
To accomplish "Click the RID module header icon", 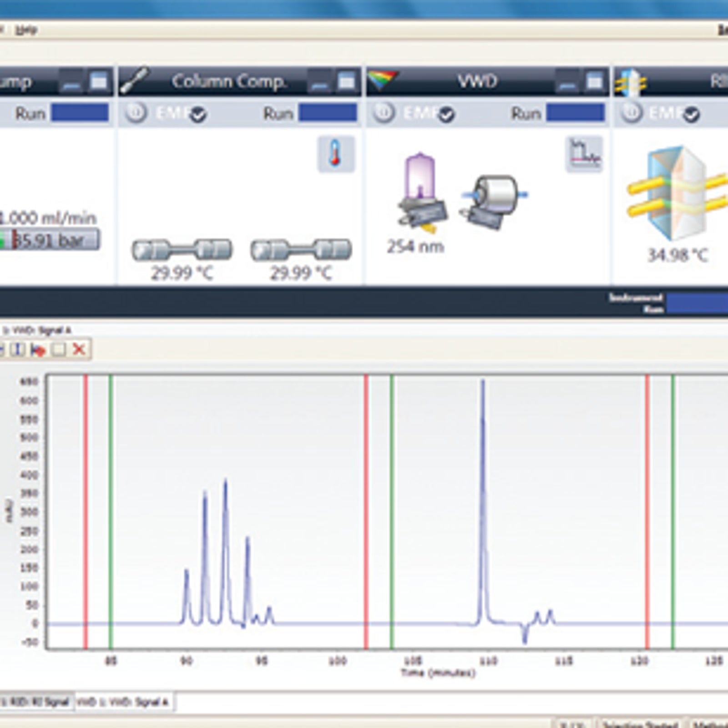I will click(631, 82).
